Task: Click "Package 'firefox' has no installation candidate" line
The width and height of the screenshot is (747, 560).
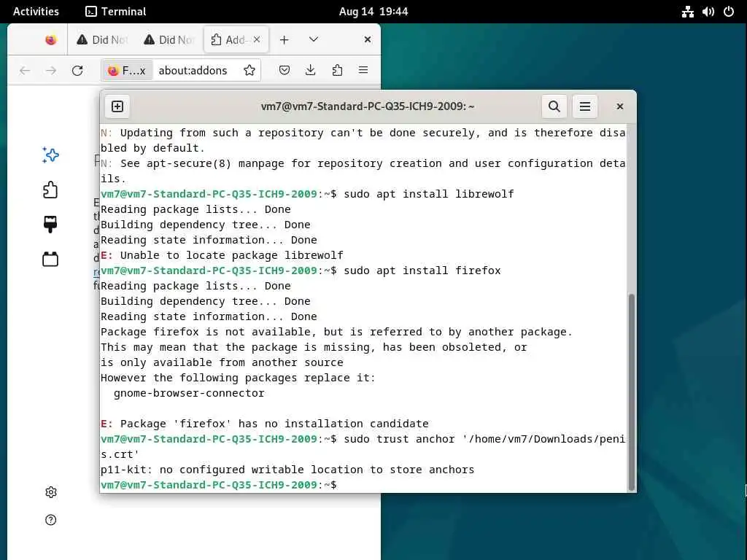Action: (x=264, y=424)
